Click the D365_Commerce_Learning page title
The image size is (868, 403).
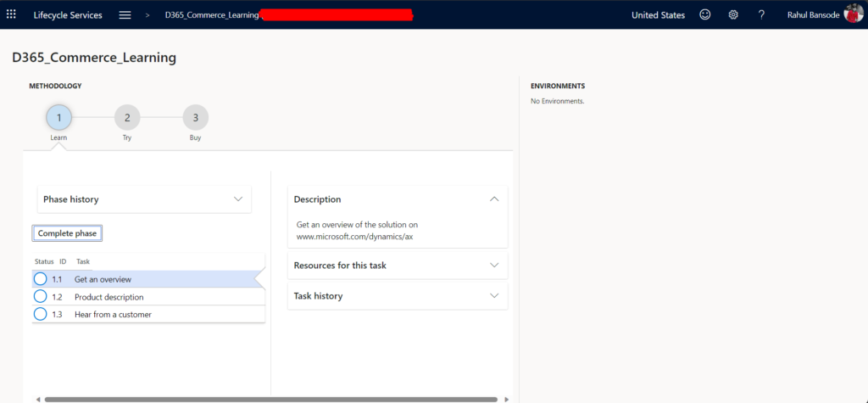point(94,57)
